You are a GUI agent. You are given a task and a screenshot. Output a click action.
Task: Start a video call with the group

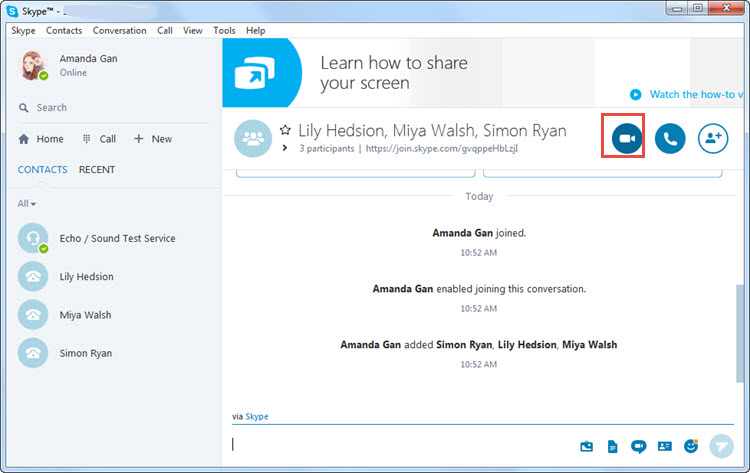click(x=627, y=138)
